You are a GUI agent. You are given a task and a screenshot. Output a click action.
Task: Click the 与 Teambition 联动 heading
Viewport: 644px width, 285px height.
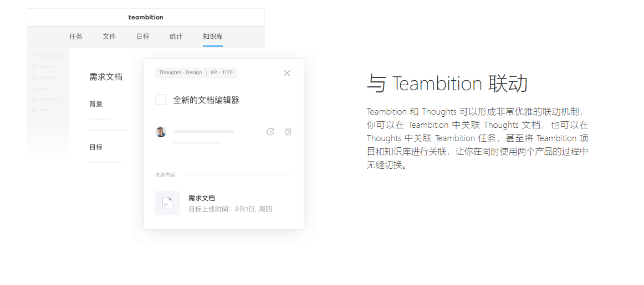(447, 83)
